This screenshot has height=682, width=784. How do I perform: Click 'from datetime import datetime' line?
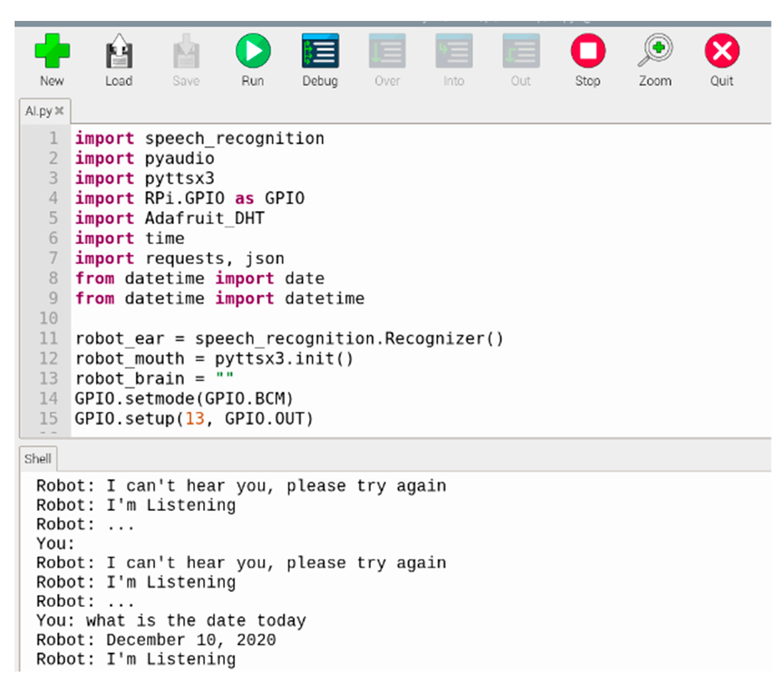[220, 298]
